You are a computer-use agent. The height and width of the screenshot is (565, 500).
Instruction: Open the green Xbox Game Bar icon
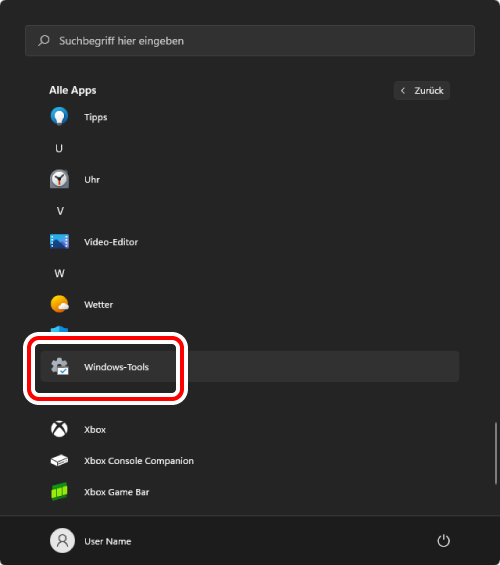click(59, 491)
